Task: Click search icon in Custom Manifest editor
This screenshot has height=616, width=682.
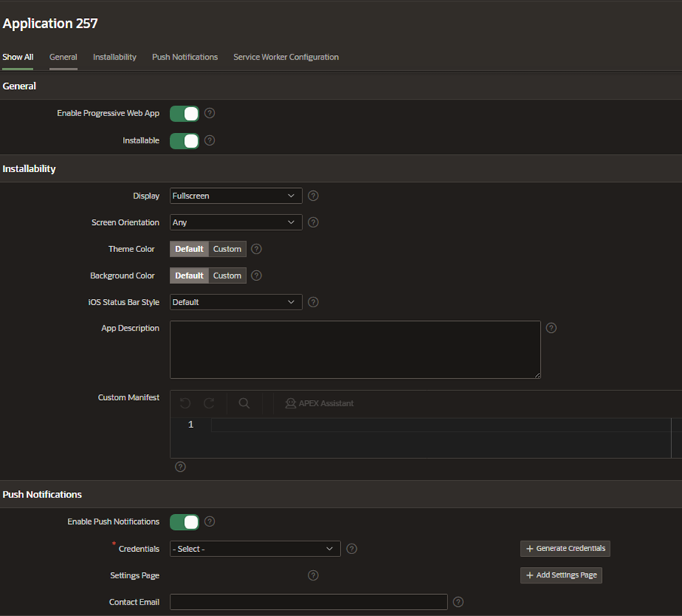Action: click(x=244, y=404)
